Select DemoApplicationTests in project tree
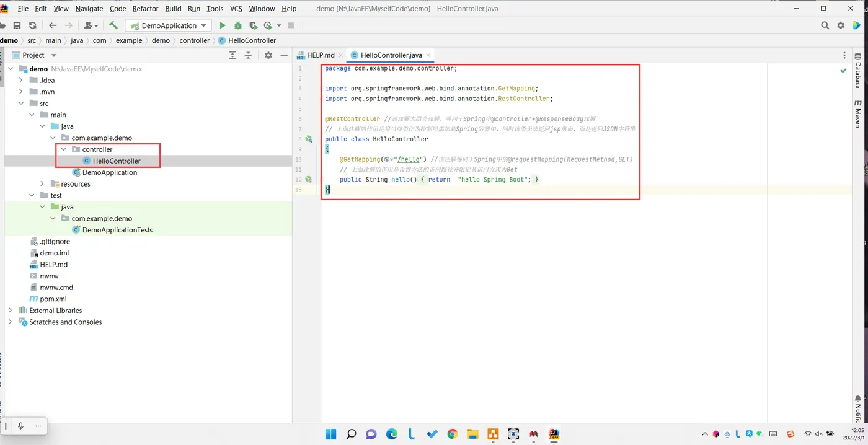Viewport: 868px width, 445px height. coord(117,230)
